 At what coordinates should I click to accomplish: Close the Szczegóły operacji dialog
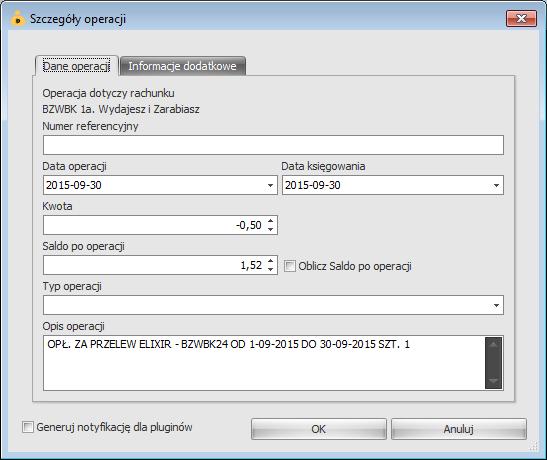521,18
